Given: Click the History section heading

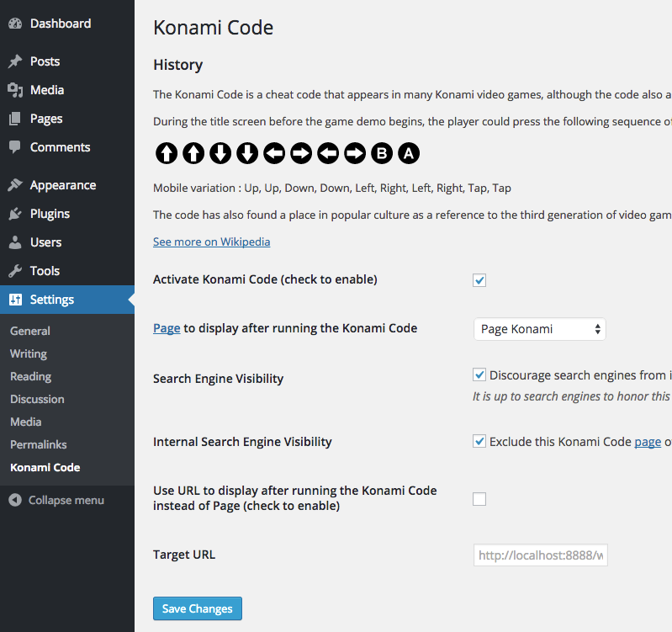Looking at the screenshot, I should [x=177, y=65].
